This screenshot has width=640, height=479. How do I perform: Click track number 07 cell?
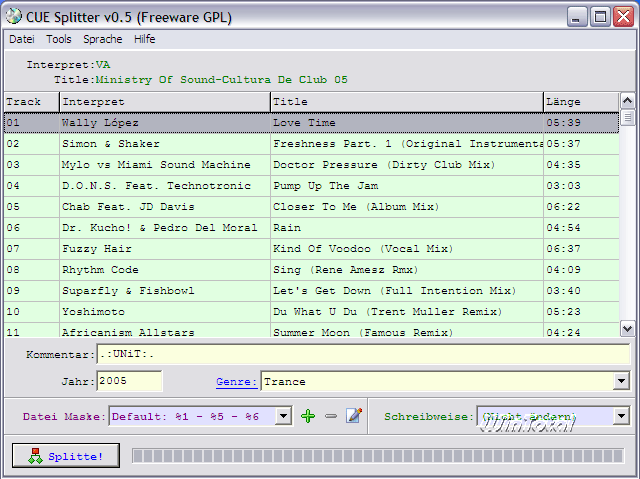pyautogui.click(x=32, y=249)
